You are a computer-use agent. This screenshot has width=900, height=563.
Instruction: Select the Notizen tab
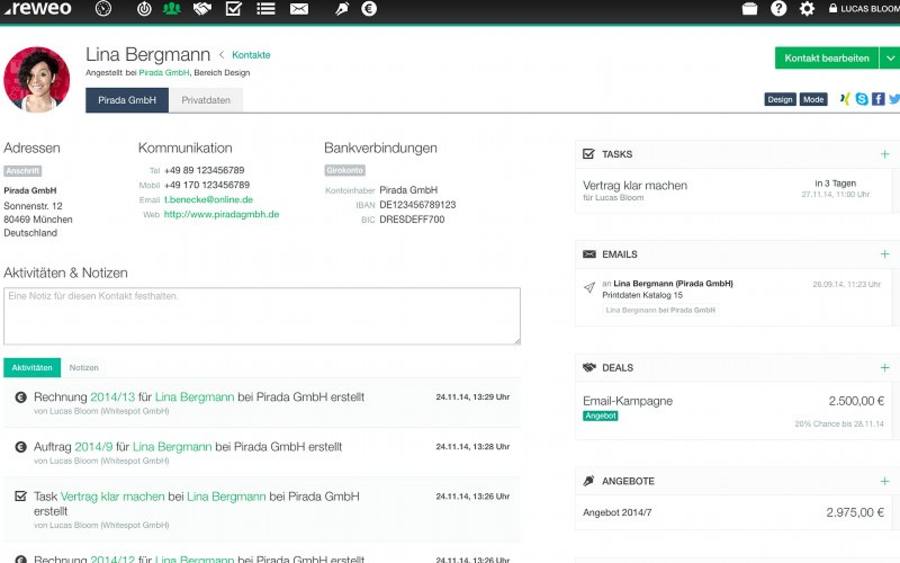point(84,367)
